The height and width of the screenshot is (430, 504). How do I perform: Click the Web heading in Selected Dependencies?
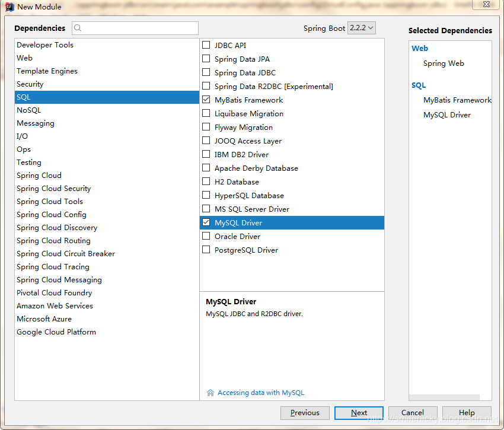(x=420, y=48)
